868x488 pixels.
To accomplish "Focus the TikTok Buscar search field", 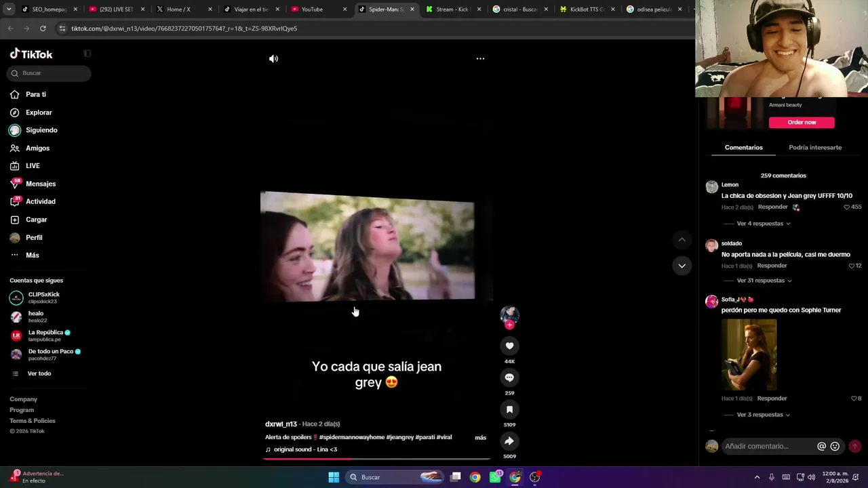I will 49,73.
